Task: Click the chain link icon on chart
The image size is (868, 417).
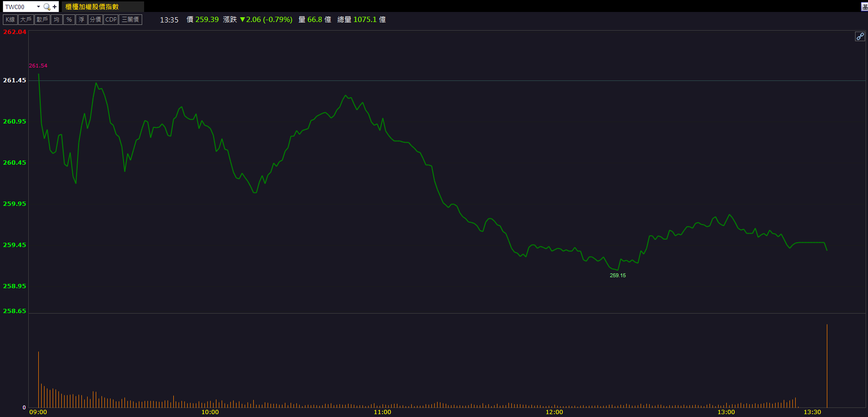Action: coord(860,36)
